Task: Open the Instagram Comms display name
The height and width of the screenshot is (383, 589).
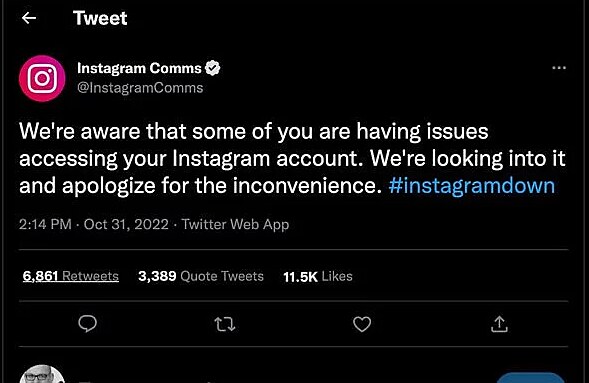Action: click(139, 68)
